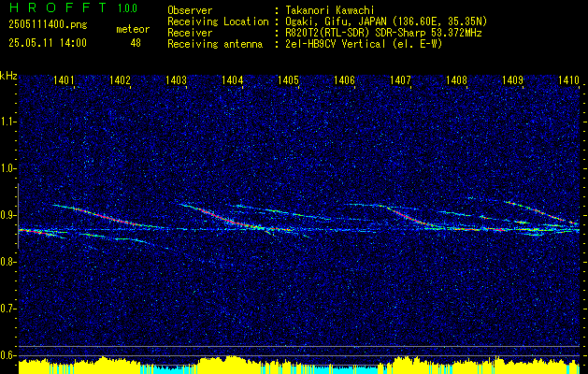
Task: Click the 1407 time axis marker
Action: pyautogui.click(x=400, y=79)
